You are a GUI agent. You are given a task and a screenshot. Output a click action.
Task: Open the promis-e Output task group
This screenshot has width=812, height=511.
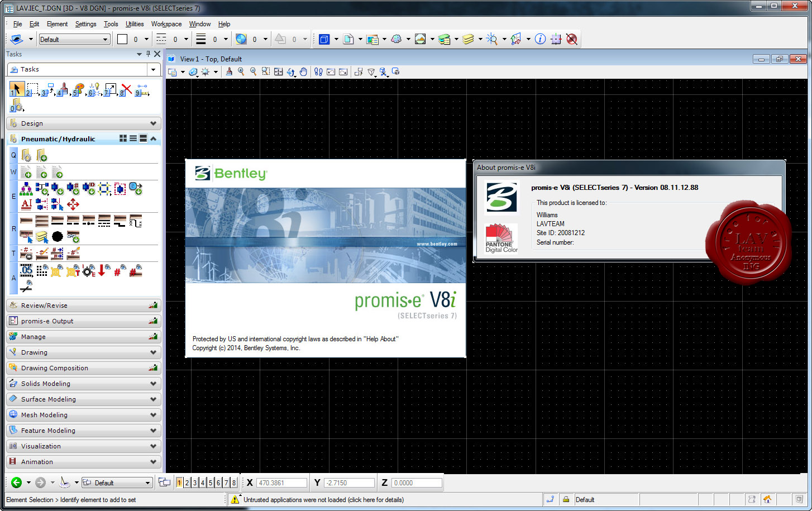point(84,321)
